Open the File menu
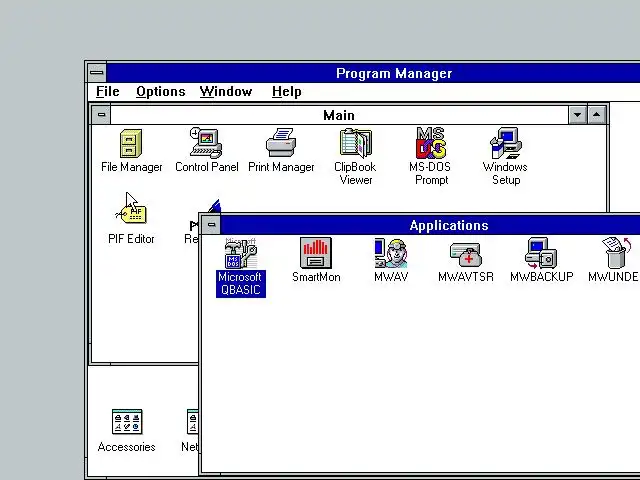Screen dimensions: 640x480 [x=108, y=91]
